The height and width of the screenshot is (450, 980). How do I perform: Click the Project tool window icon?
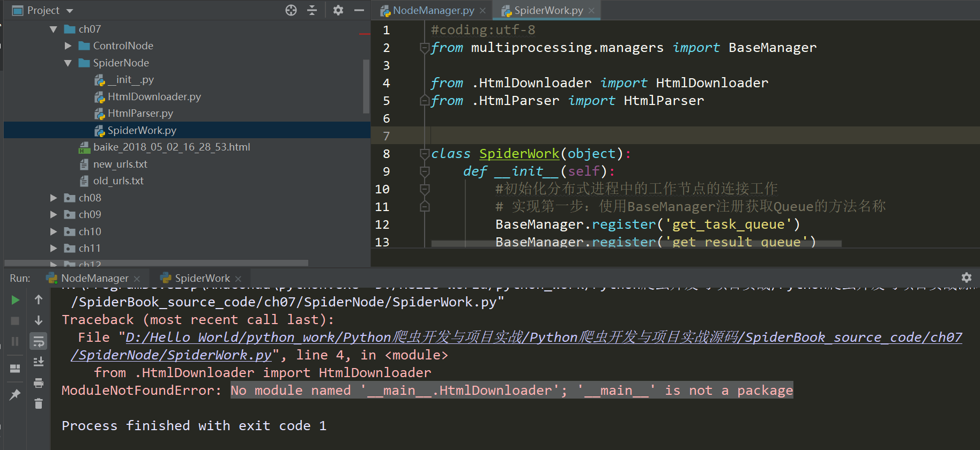pyautogui.click(x=18, y=11)
